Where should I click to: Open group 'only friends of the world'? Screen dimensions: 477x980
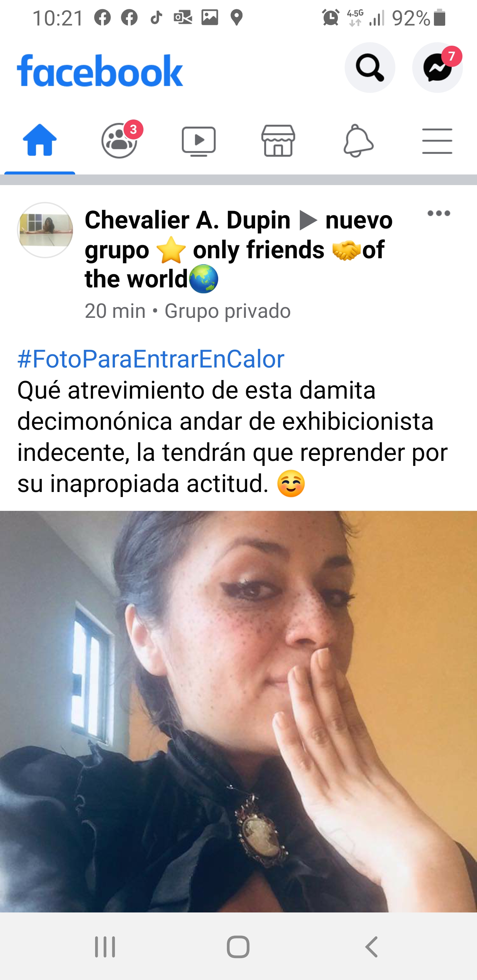pos(239,250)
